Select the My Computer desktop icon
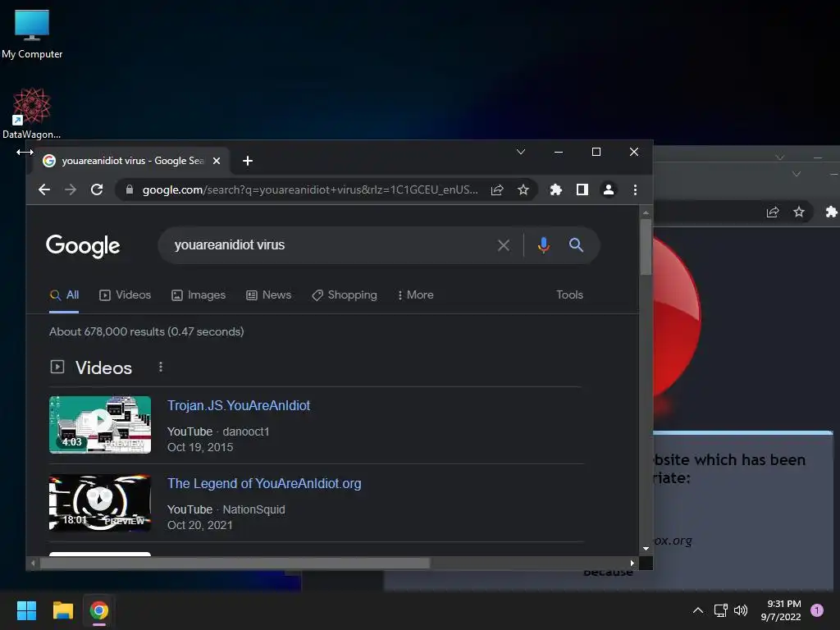This screenshot has width=840, height=630. click(32, 34)
